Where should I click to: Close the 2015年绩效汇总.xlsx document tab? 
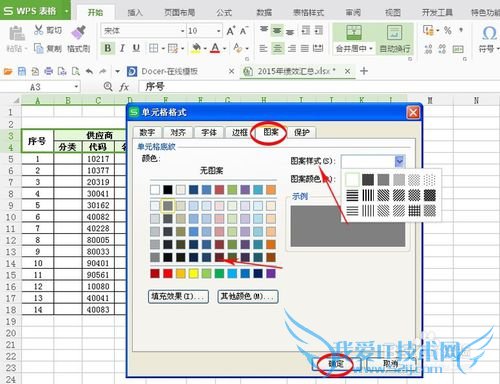[347, 71]
